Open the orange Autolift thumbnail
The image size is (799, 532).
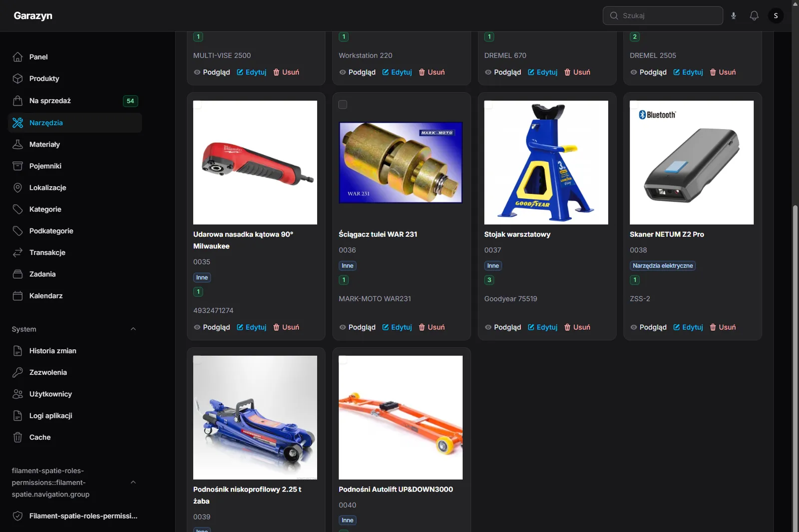click(x=400, y=417)
